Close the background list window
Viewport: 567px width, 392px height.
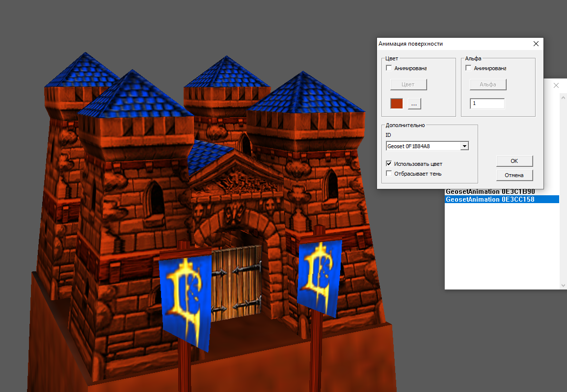point(556,85)
